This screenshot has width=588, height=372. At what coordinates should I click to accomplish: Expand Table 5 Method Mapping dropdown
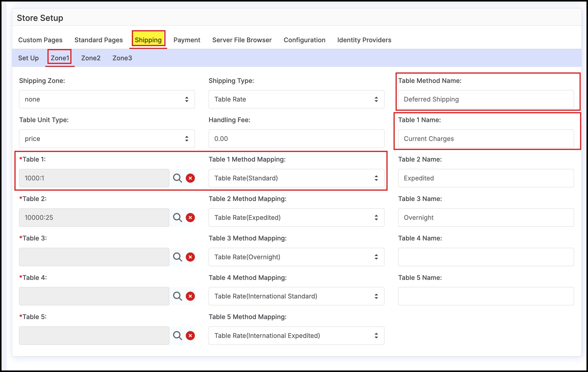coord(296,336)
